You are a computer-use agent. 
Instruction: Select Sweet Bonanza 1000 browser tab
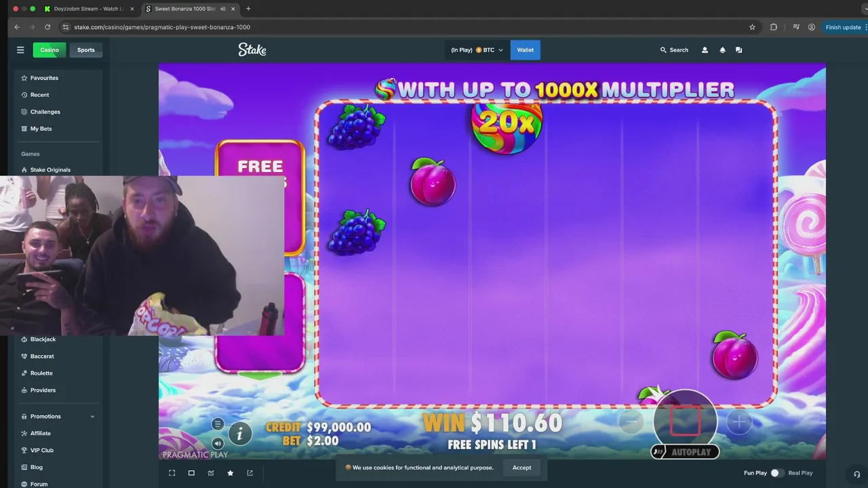pos(189,9)
